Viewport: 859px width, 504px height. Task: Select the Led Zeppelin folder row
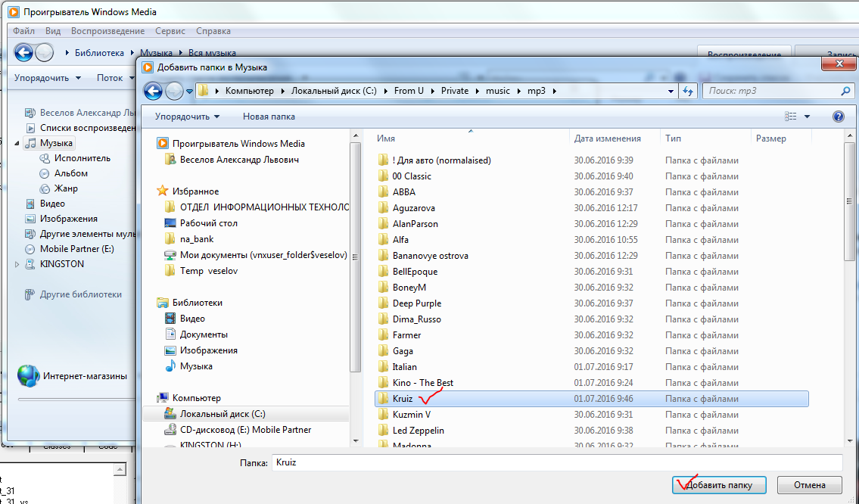[x=590, y=431]
